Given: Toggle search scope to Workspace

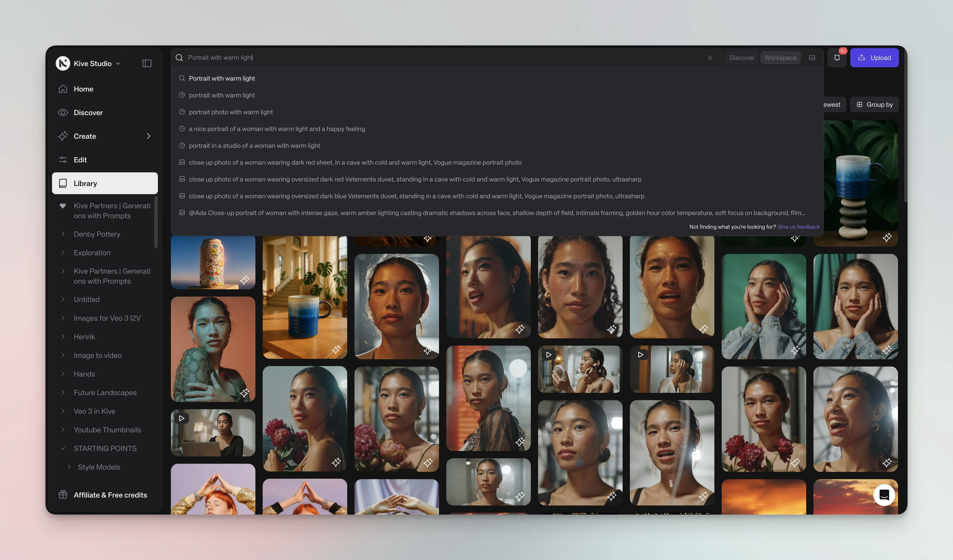Looking at the screenshot, I should click(780, 58).
